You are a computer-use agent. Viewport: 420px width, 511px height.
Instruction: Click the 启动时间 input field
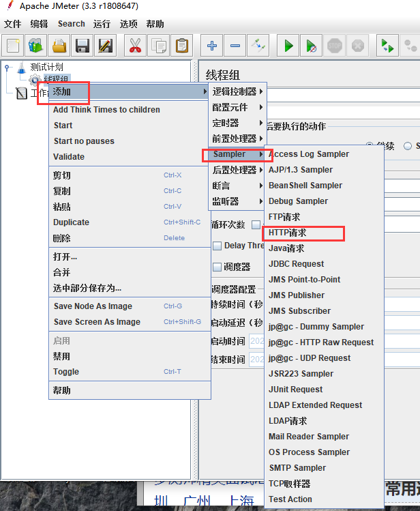coord(256,341)
